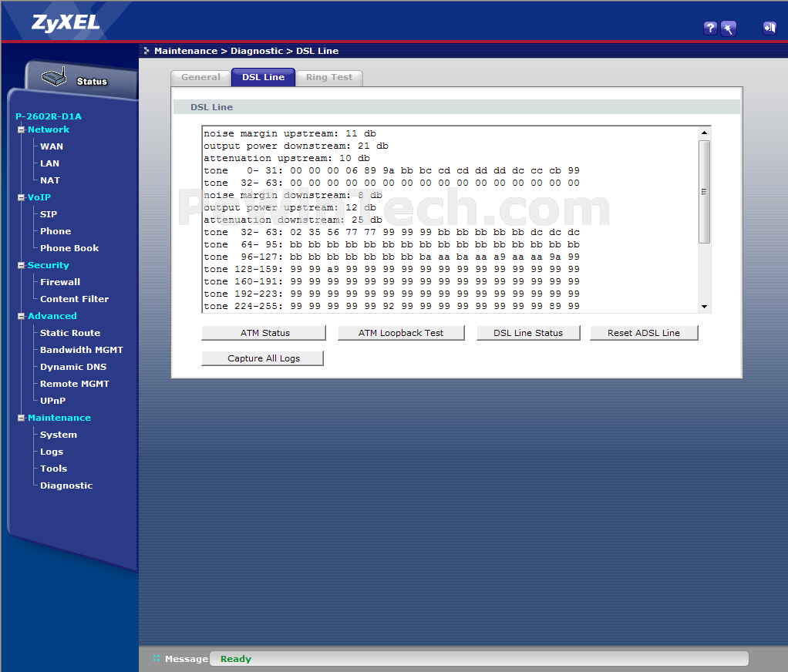Collapse the Maintenance tree section
Viewport: 788px width, 672px height.
click(21, 418)
